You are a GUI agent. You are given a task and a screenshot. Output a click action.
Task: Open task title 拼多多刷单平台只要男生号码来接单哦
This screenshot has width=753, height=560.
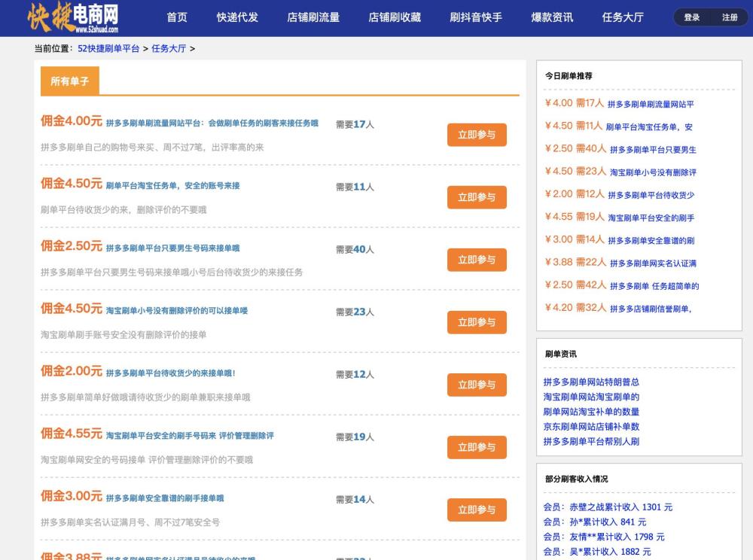coord(172,248)
